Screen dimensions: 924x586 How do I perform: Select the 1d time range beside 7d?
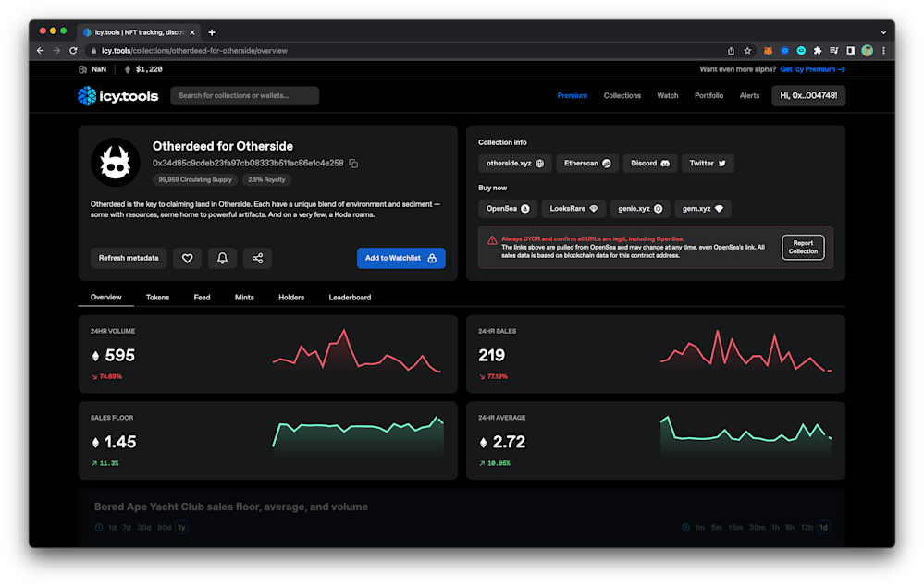click(x=112, y=527)
